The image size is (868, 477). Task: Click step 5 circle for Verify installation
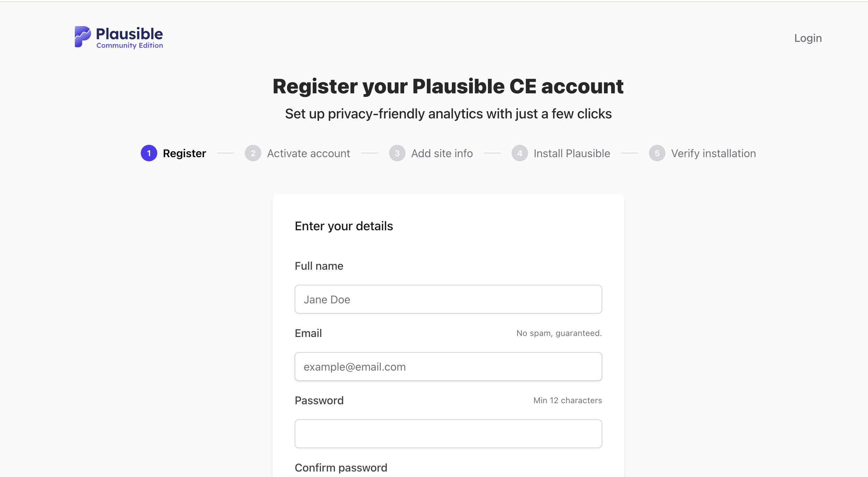click(657, 153)
